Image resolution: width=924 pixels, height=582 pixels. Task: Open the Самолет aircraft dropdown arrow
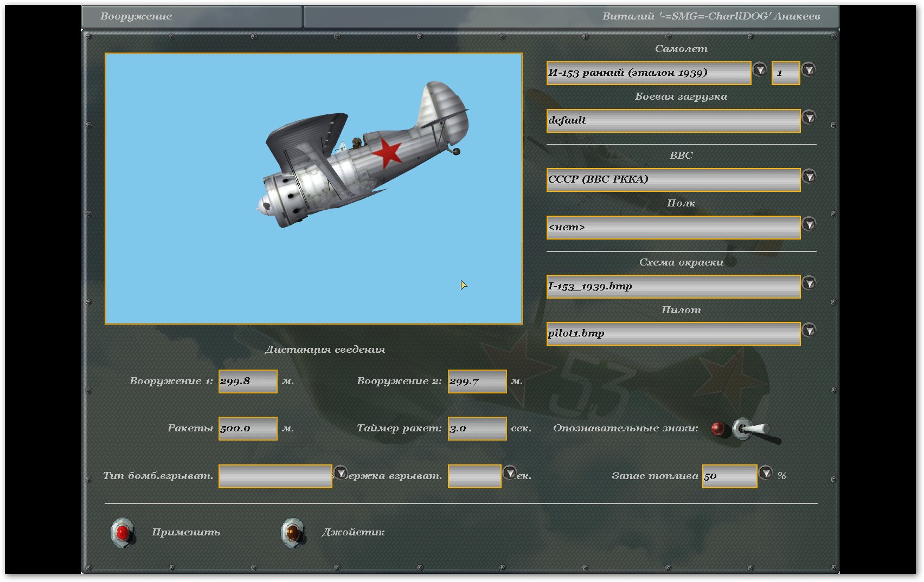click(760, 69)
